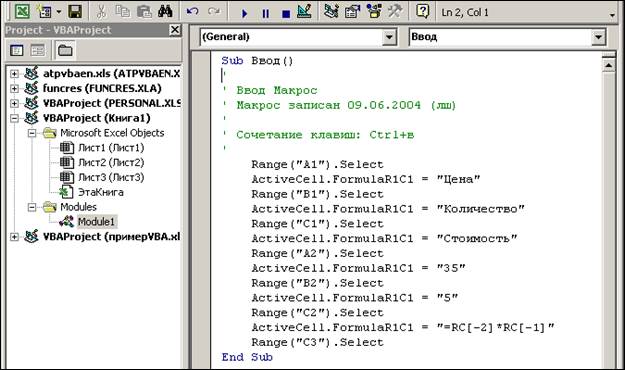
Task: Click the Undo arrow icon
Action: coord(193,12)
